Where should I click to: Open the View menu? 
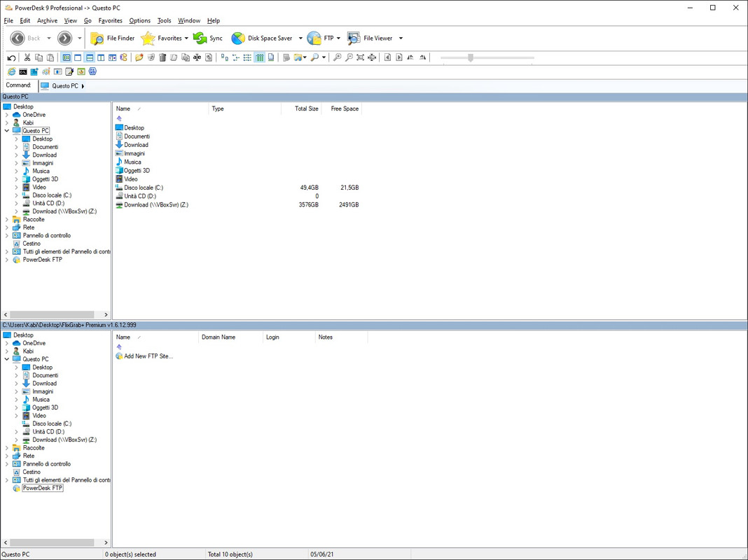click(x=71, y=20)
